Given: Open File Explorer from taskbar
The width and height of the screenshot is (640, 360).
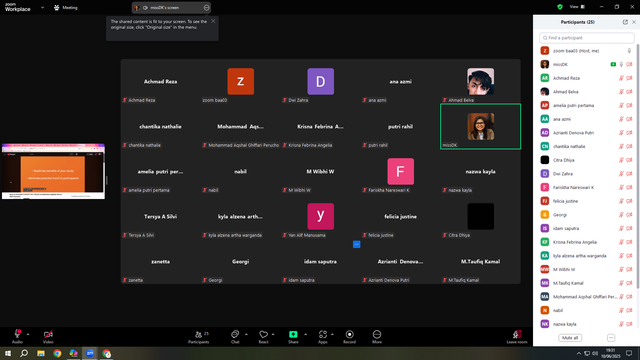Looking at the screenshot, I should (x=41, y=353).
